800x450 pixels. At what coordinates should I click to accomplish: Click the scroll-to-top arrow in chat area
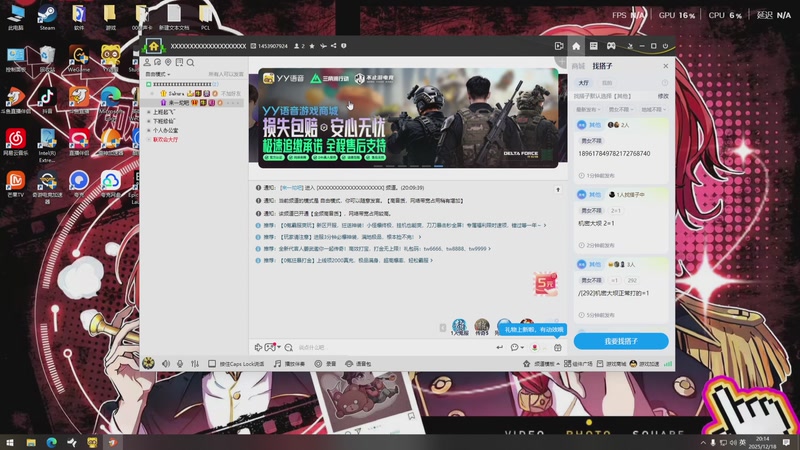tap(558, 190)
